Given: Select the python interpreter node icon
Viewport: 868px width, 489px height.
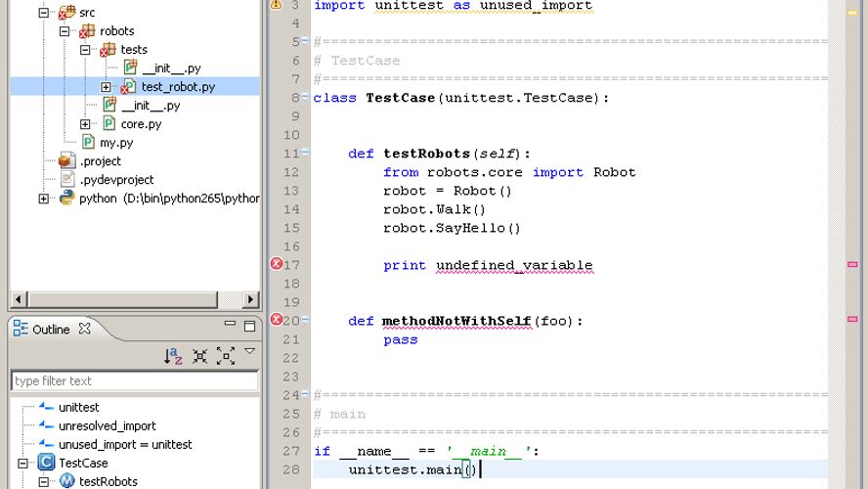Looking at the screenshot, I should 67,199.
